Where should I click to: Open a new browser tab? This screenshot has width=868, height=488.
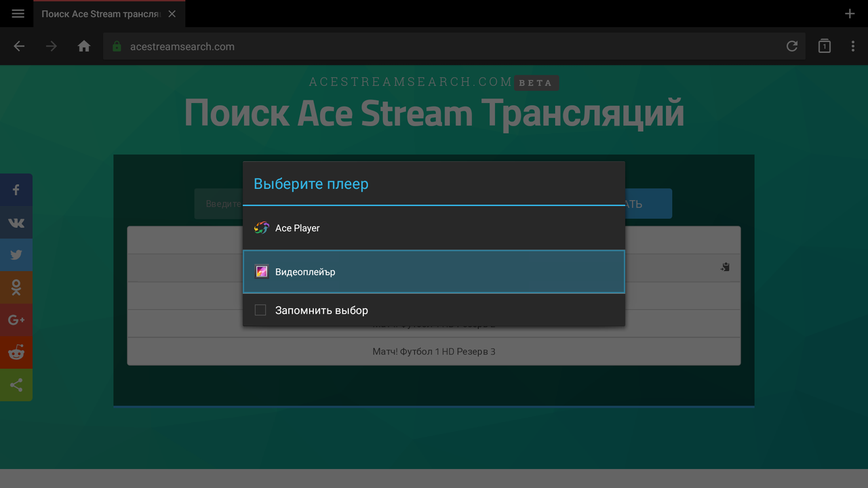tap(850, 14)
